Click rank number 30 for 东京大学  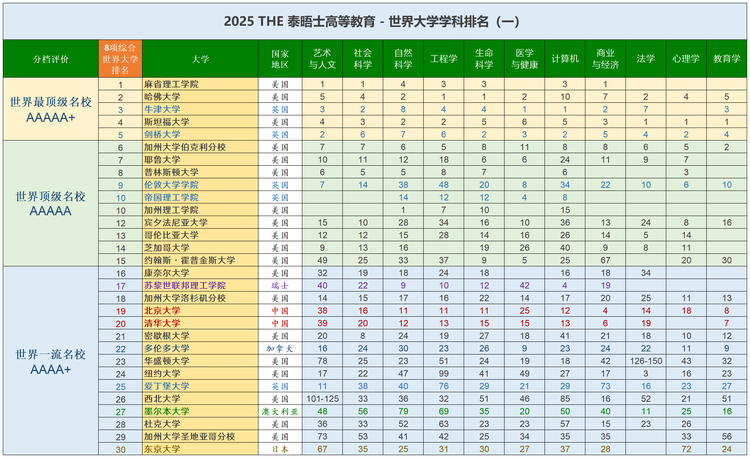coord(121,449)
